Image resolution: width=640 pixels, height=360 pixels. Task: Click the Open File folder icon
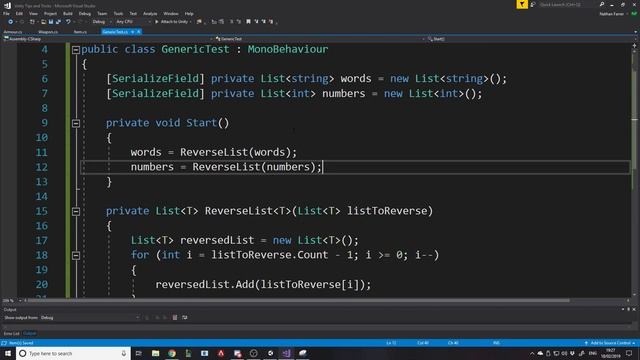point(43,22)
